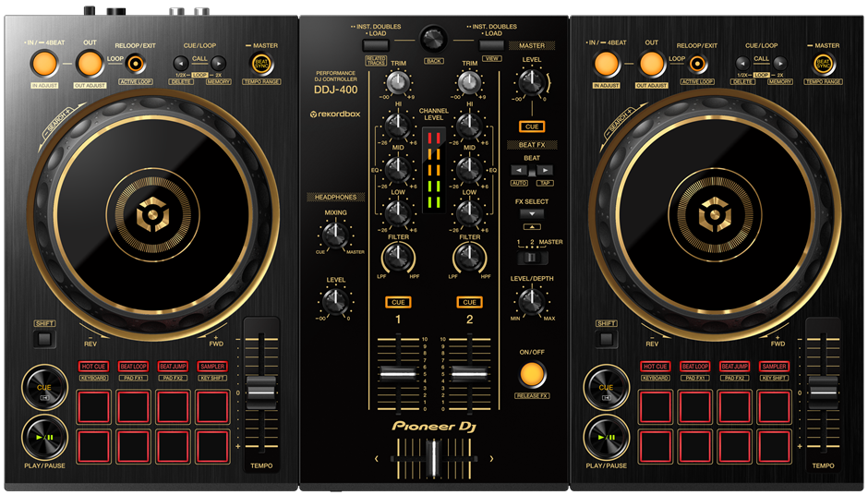Click the Beat FX LEVEL/DEPTH knob
868x495 pixels.
(x=532, y=301)
